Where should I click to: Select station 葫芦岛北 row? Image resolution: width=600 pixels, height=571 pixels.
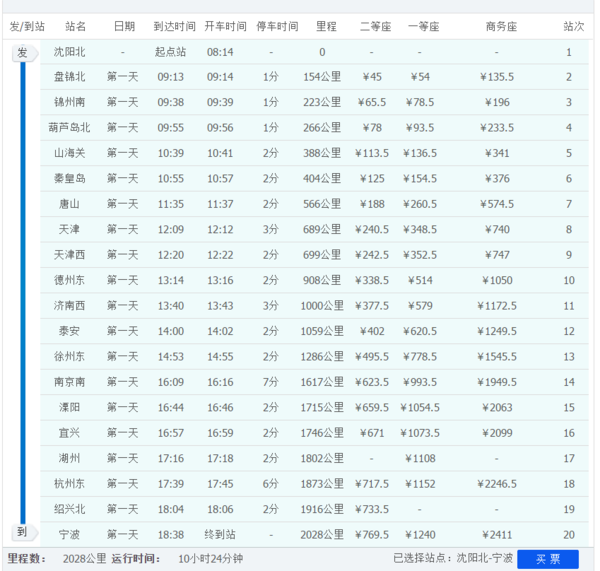(x=314, y=128)
